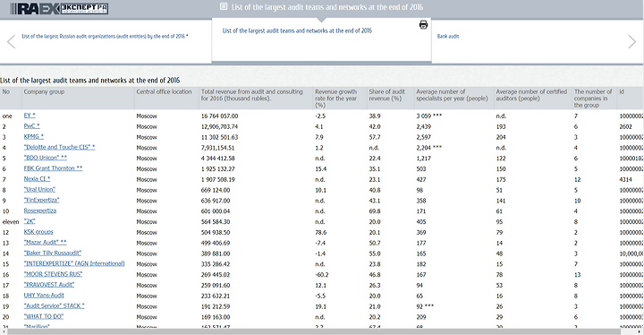Click the right arrow to next list
The width and height of the screenshot is (644, 335).
click(x=631, y=41)
